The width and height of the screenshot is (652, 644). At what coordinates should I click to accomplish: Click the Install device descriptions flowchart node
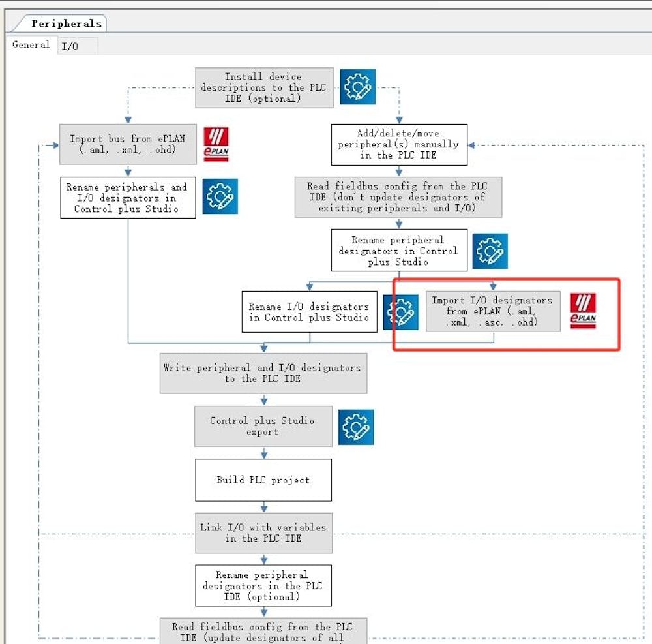click(263, 87)
